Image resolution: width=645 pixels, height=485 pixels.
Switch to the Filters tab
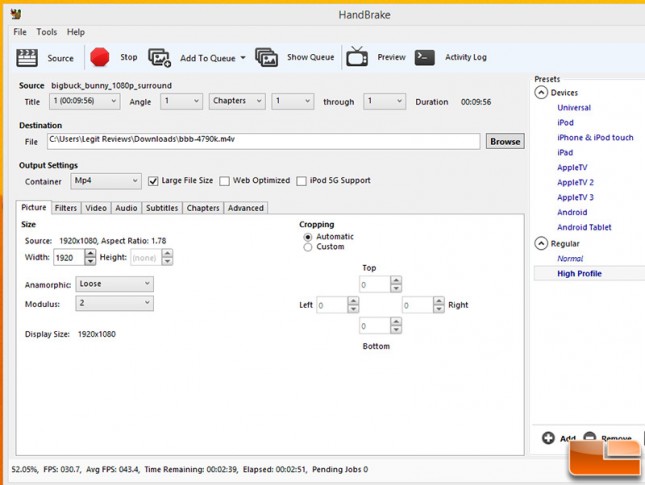click(x=66, y=208)
